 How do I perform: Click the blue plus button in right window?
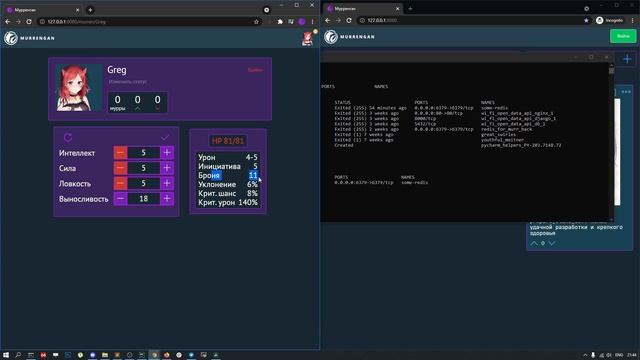point(627,59)
